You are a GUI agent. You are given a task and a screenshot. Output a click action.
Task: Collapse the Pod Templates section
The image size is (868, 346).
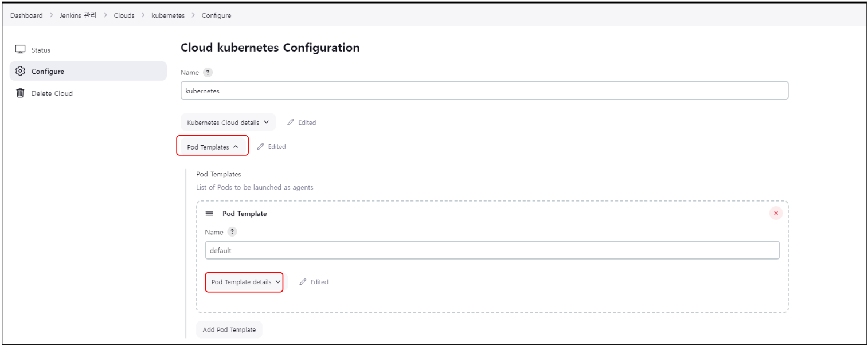(x=213, y=147)
